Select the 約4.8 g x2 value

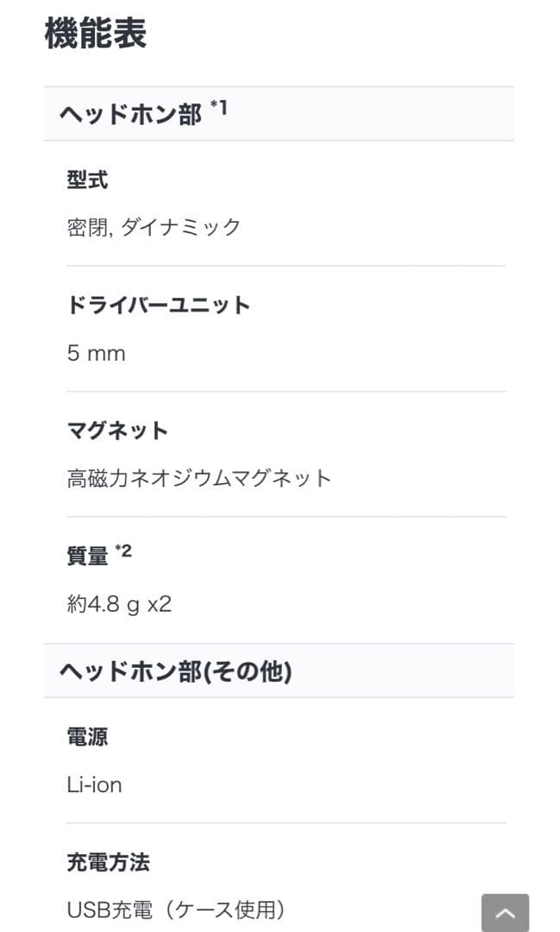[118, 603]
